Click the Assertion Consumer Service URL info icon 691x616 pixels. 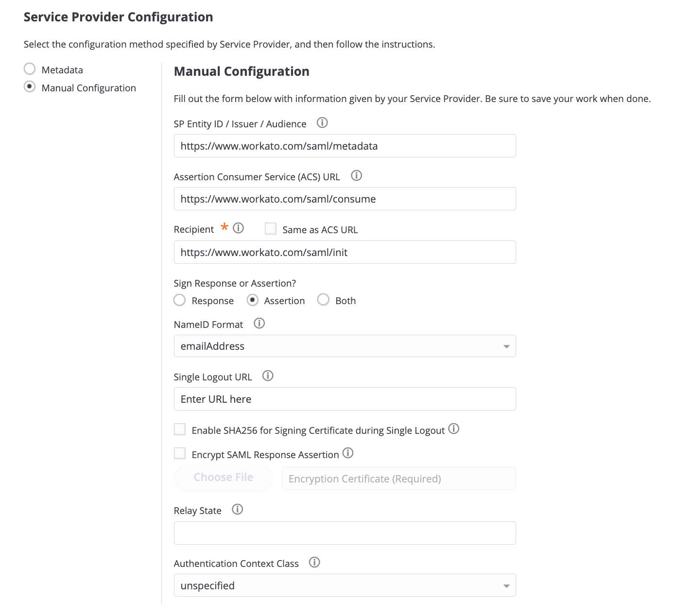click(356, 175)
